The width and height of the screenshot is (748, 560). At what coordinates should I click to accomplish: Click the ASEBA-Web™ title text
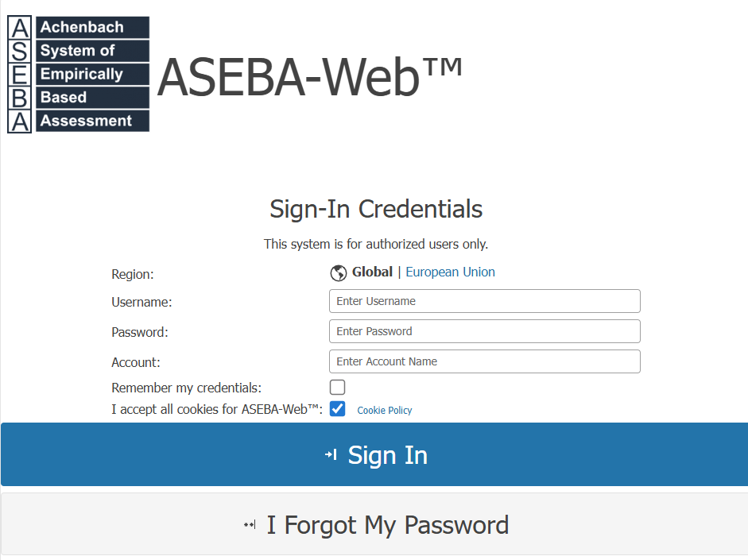309,78
